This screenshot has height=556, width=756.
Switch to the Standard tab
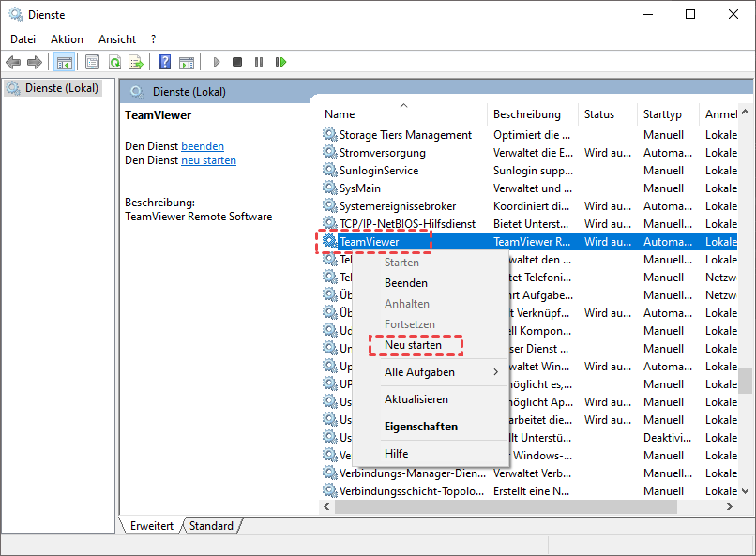[211, 526]
